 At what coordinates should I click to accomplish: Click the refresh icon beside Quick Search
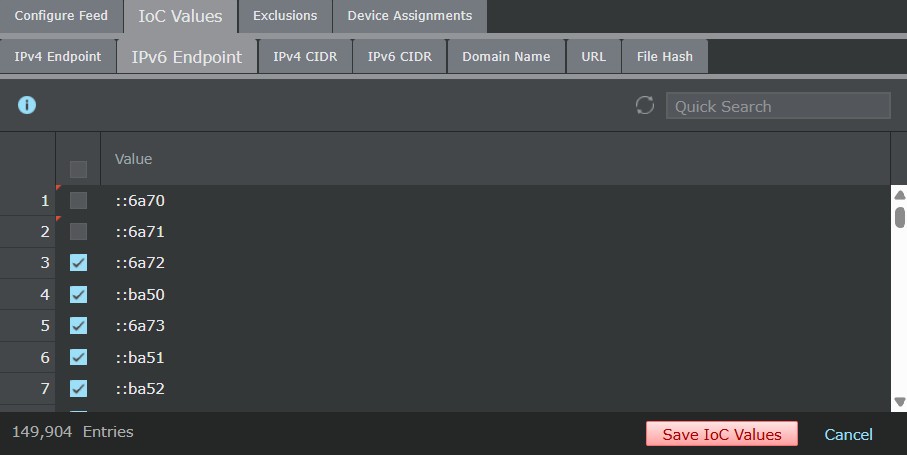pyautogui.click(x=644, y=105)
